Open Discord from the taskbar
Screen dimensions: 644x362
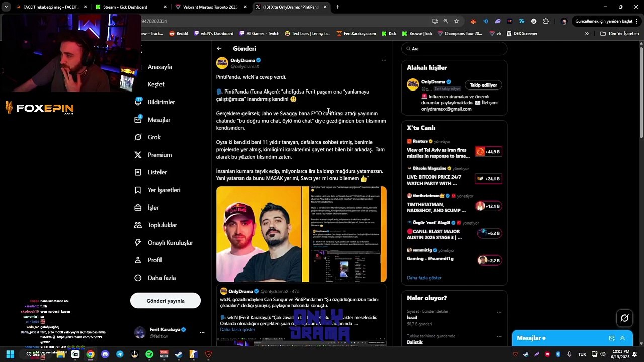105,354
